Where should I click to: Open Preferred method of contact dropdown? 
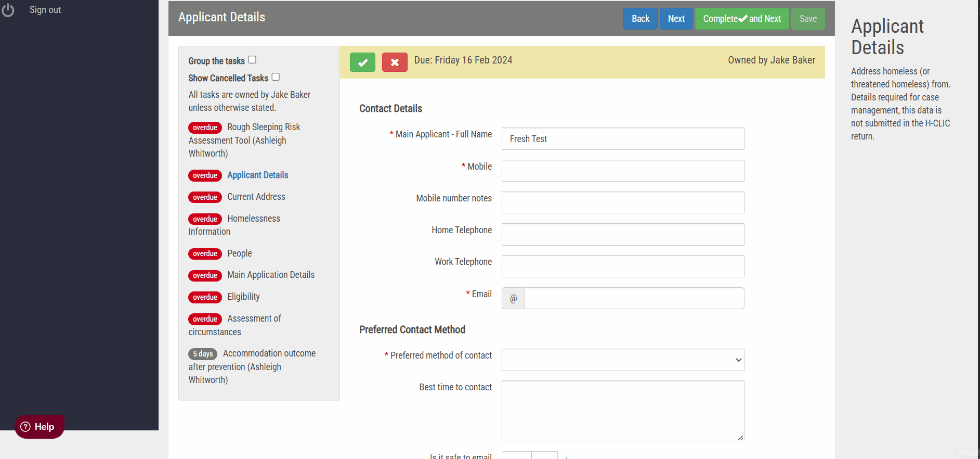(623, 360)
